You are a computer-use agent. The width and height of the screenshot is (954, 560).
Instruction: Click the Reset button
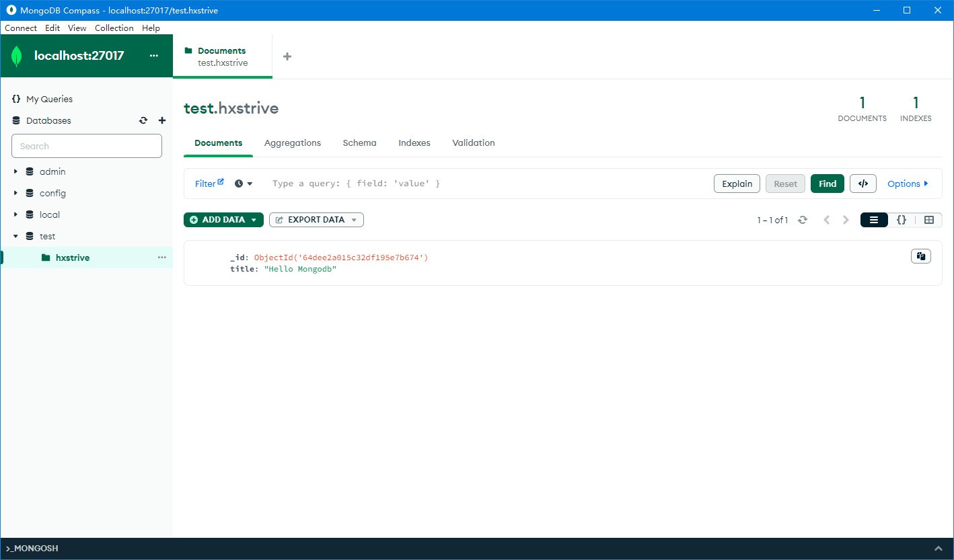click(785, 184)
